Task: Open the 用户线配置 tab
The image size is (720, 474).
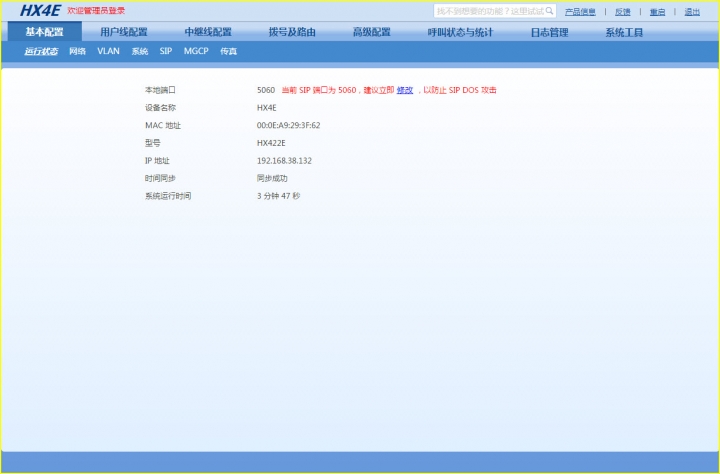Action: coord(124,32)
